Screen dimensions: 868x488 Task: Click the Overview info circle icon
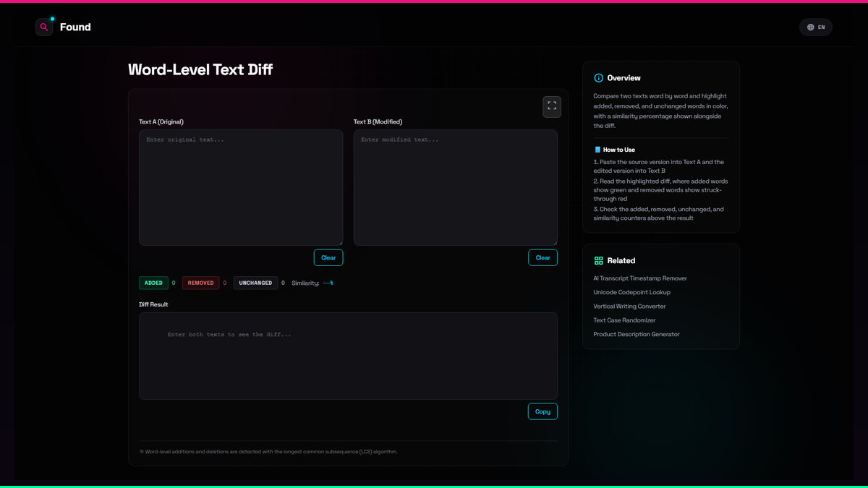click(598, 78)
